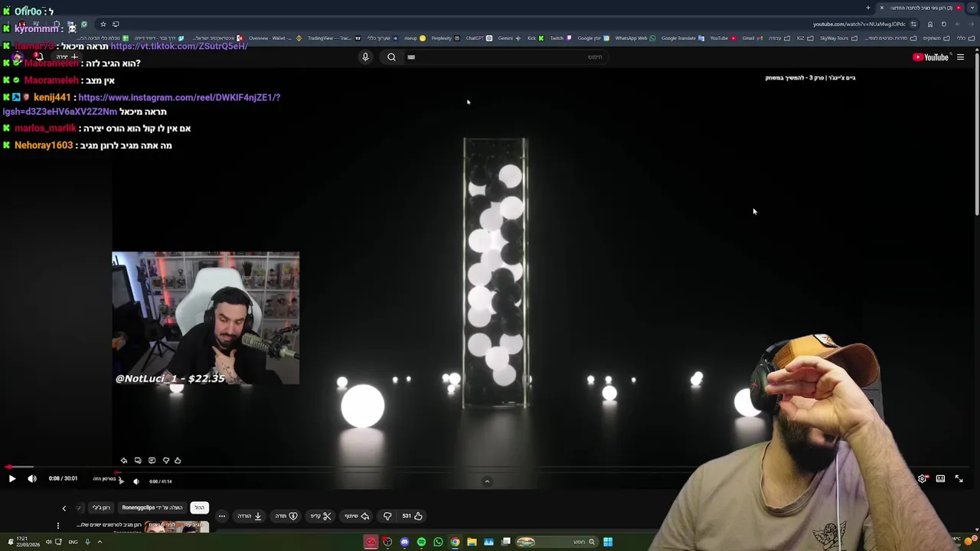Switch to theater mode in player
980x551 pixels.
pos(940,478)
